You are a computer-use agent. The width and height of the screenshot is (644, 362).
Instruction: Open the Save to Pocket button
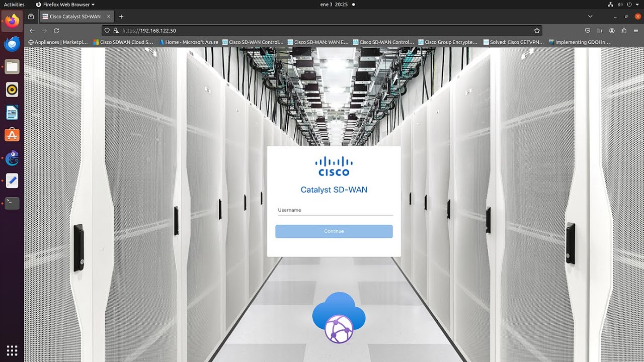588,31
